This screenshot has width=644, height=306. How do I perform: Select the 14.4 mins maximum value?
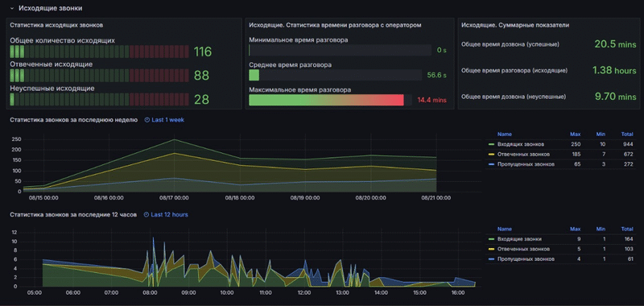431,100
